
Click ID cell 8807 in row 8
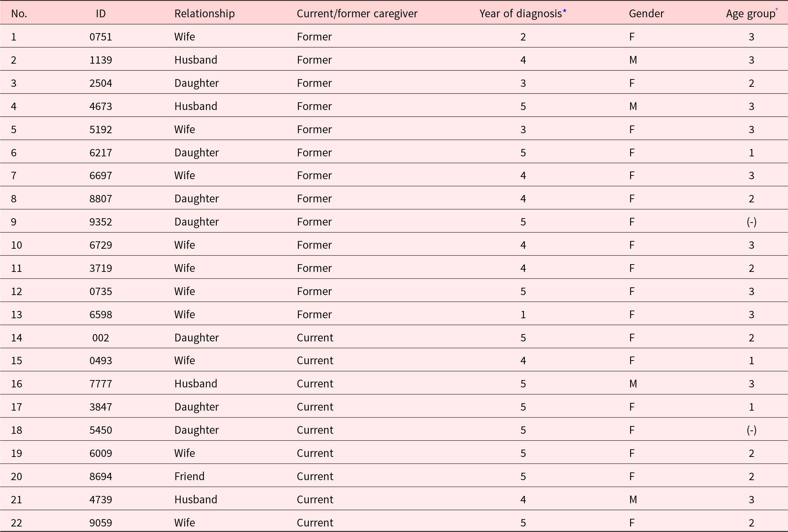[x=100, y=199]
